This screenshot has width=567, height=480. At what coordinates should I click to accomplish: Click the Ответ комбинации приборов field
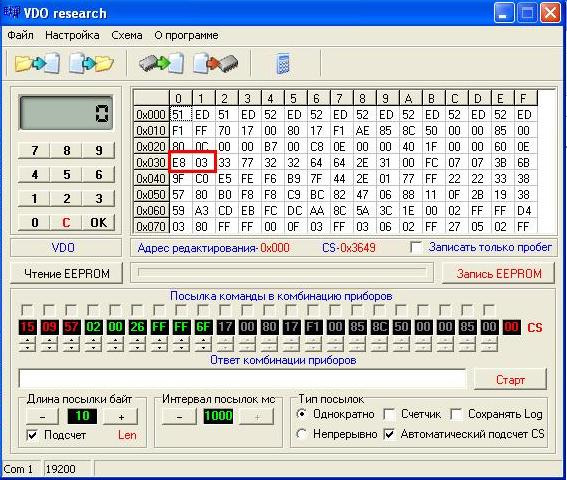[242, 379]
